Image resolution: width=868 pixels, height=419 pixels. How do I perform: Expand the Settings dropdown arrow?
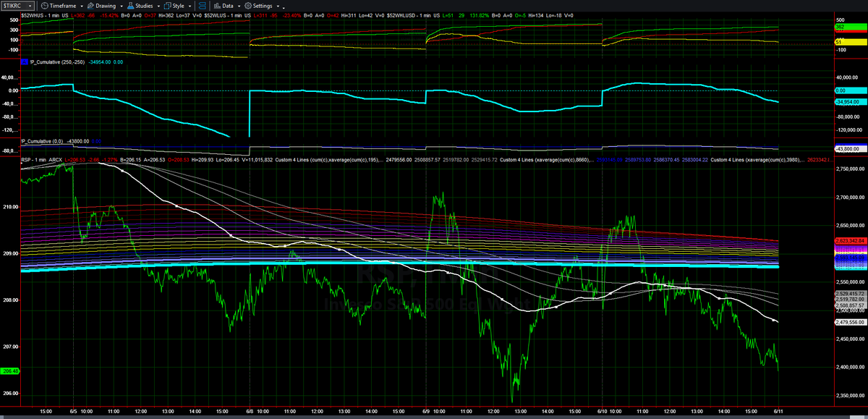(277, 6)
